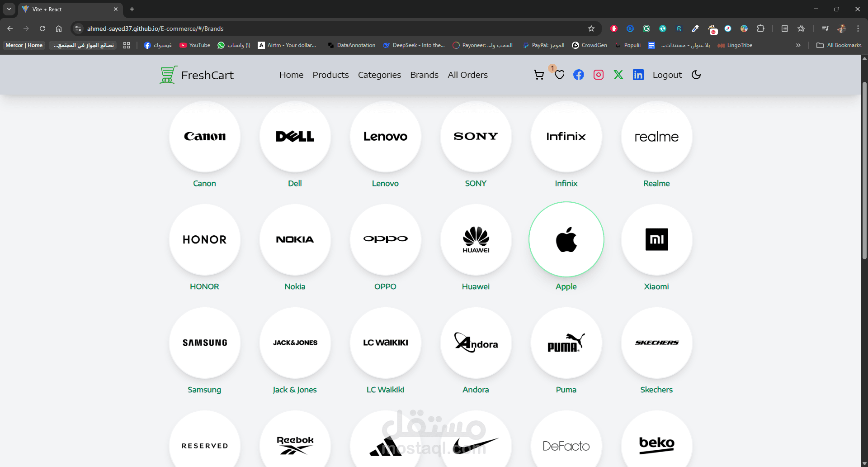
Task: Click the Huawei text label
Action: [x=476, y=286]
